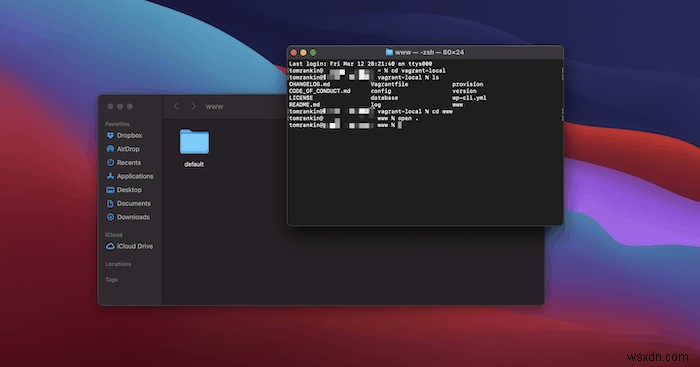Click the www title in Finder toolbar
Viewport: 700px width, 367px height.
click(x=214, y=107)
